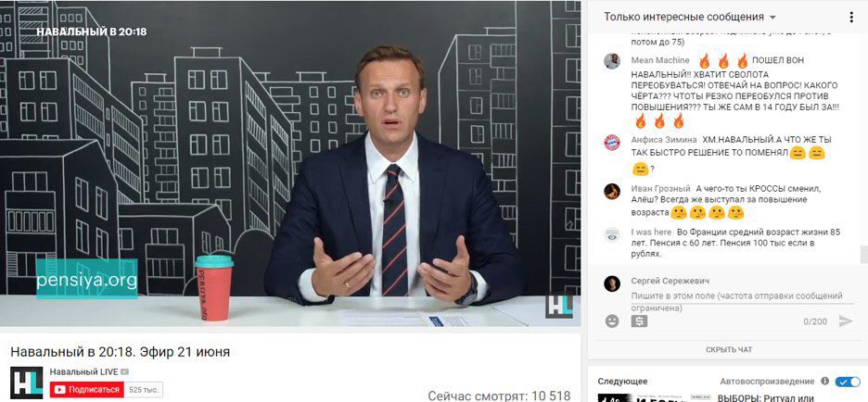Screen dimensions: 868x402
Task: Toggle the Автовоспроизведение autoplay switch
Action: click(848, 382)
